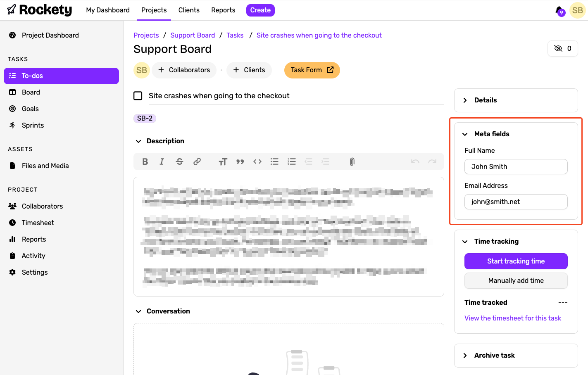
Task: Change the text heading size
Action: (x=223, y=161)
